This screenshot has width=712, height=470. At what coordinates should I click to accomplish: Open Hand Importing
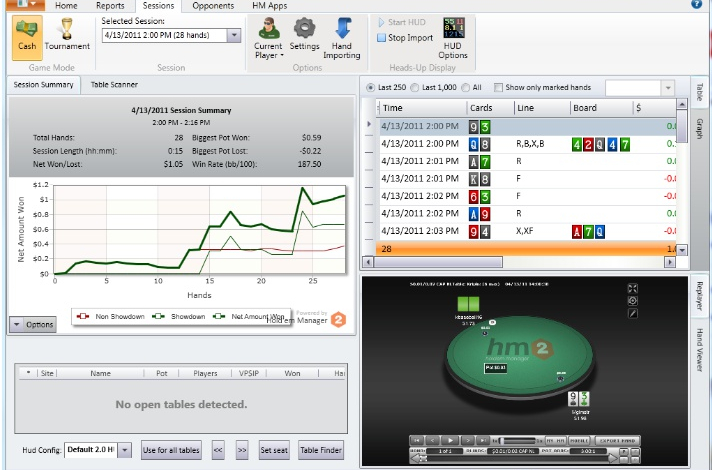[342, 38]
